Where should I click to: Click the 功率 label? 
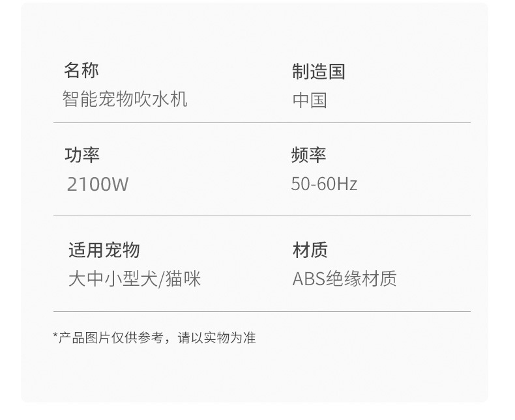tap(82, 155)
